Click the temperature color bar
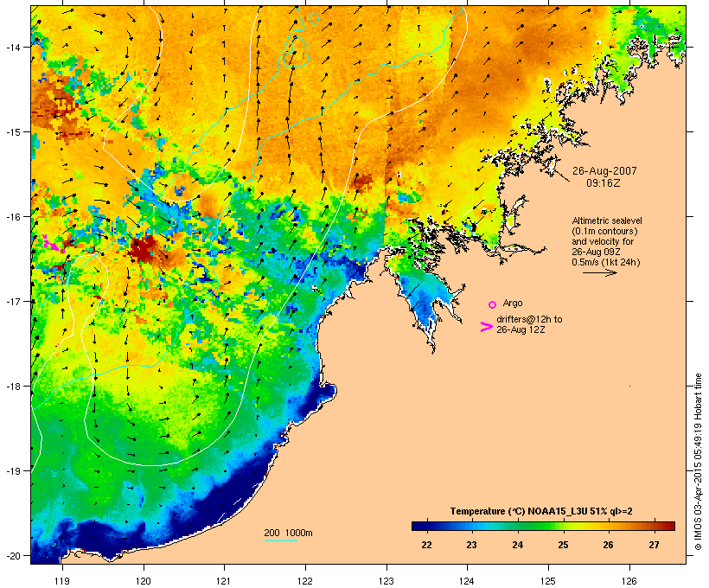 543,526
